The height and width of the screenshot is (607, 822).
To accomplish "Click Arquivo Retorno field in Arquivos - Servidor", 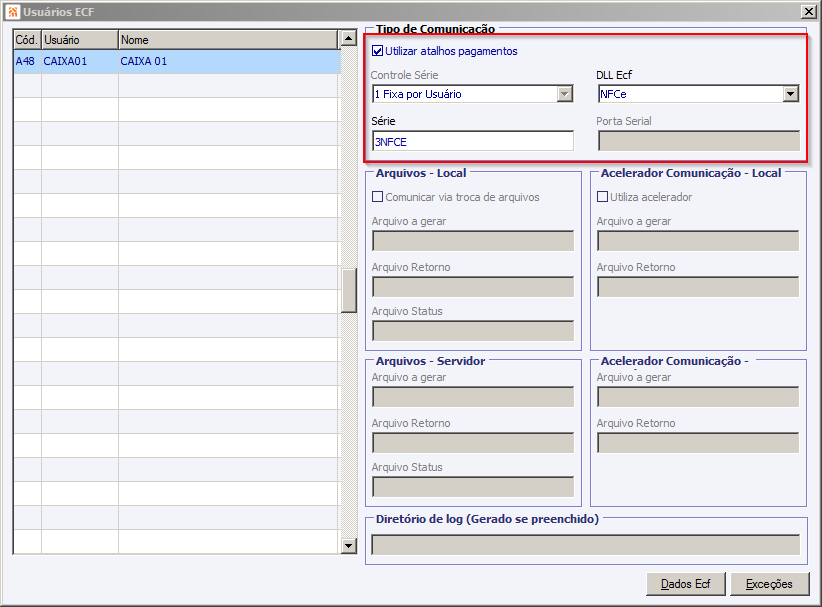I will 473,443.
